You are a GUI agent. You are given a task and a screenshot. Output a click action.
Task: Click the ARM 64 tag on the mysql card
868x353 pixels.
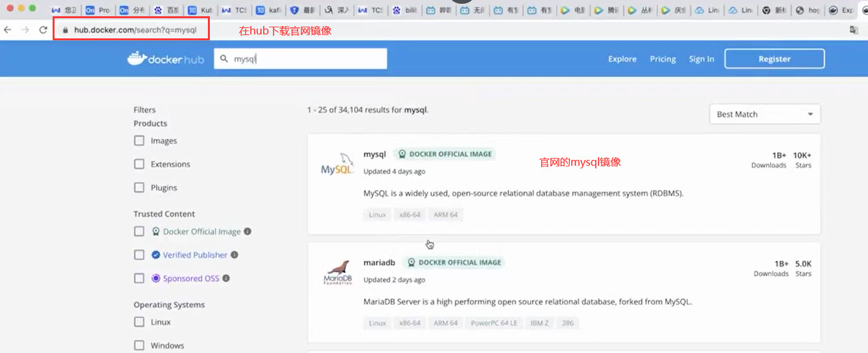[x=446, y=215]
